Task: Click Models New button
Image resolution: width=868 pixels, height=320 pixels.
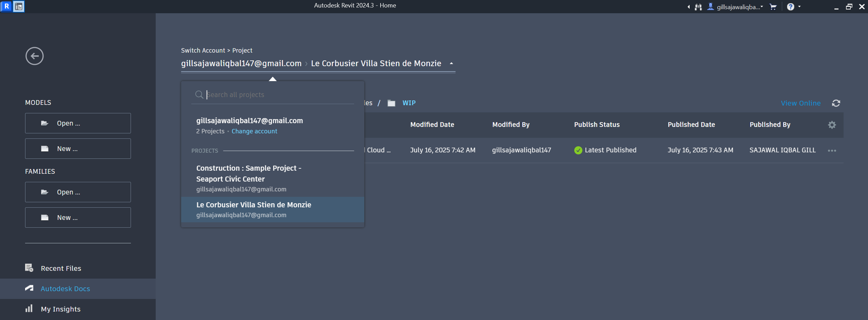Action: click(x=78, y=149)
